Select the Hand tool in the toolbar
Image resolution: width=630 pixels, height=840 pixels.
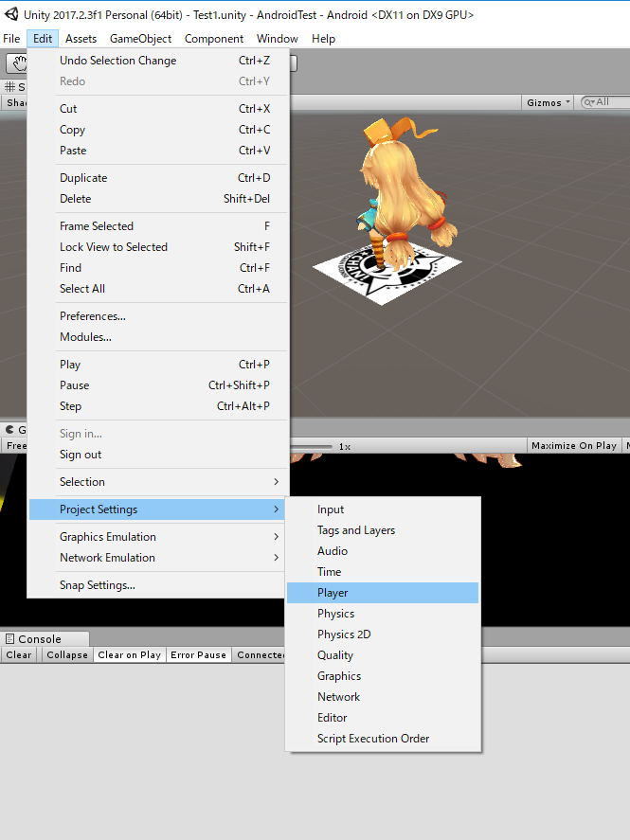coord(17,63)
